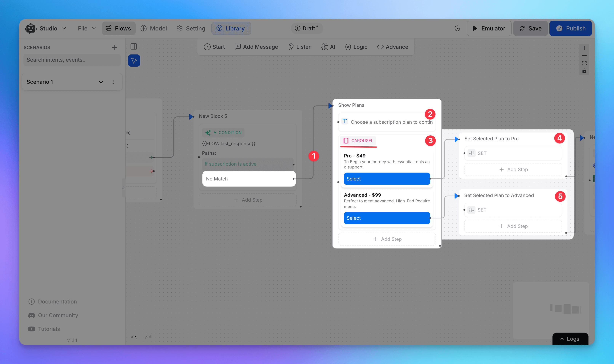Click the Draft status badge

click(x=307, y=28)
